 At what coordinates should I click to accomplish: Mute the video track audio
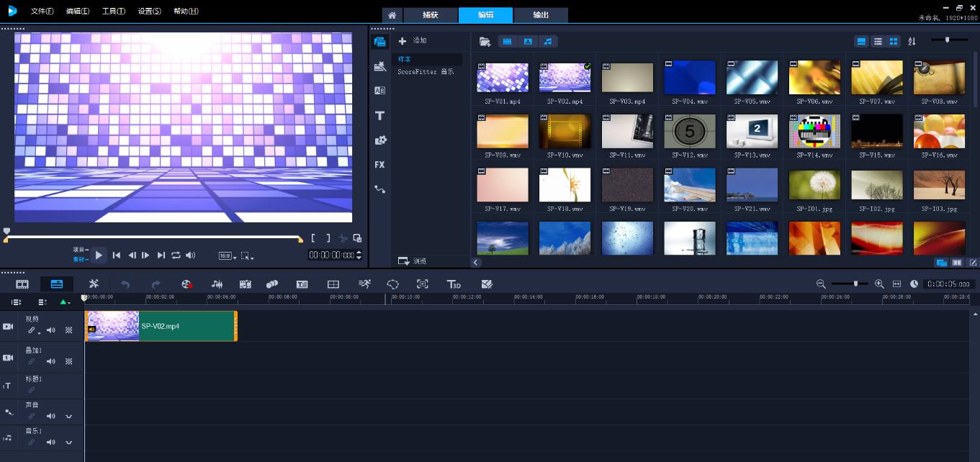pyautogui.click(x=51, y=330)
